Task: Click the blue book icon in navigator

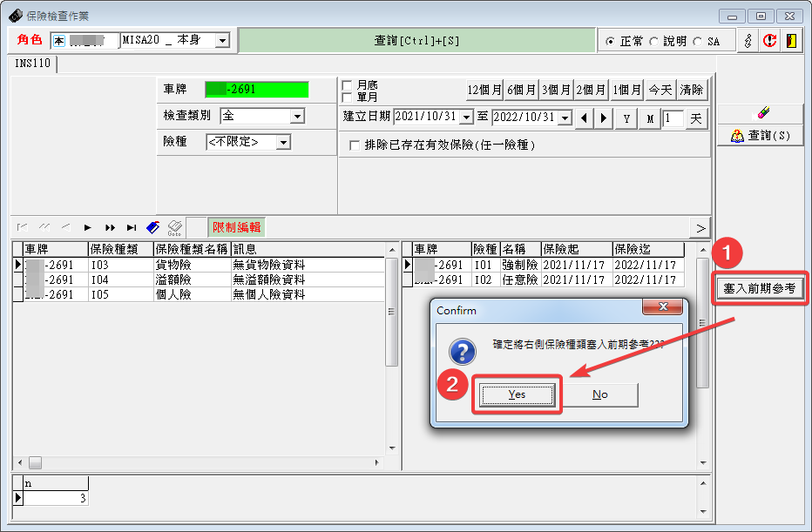Action: pos(153,227)
